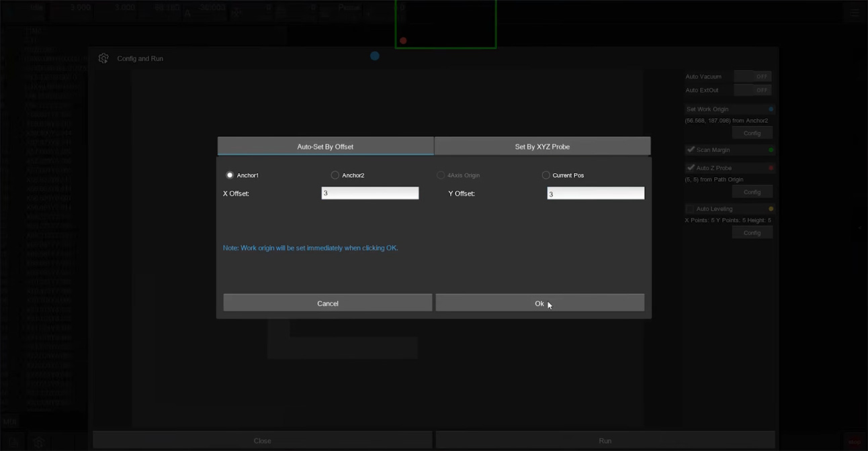The height and width of the screenshot is (451, 868).
Task: Select the Current Pos radio button
Action: tap(546, 175)
